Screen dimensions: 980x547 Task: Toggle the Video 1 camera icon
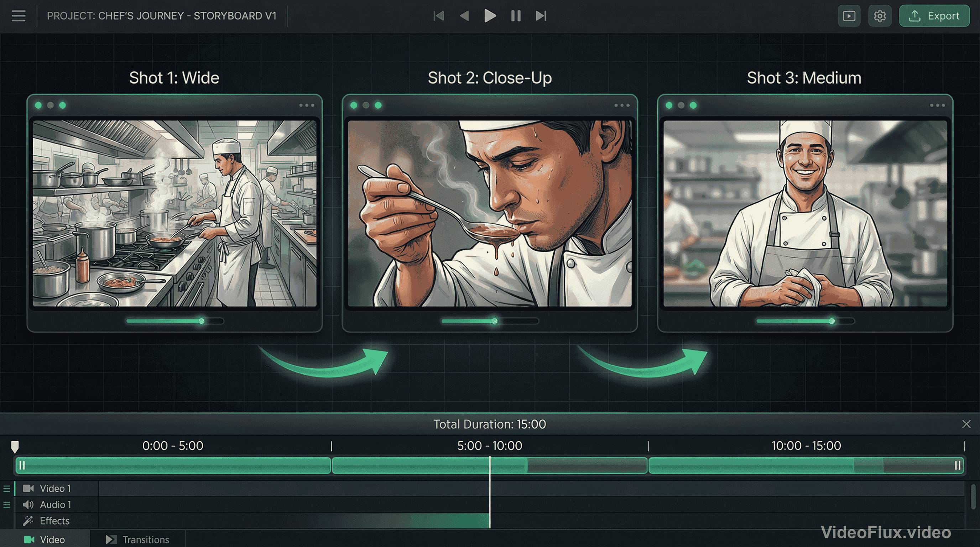[x=28, y=489]
